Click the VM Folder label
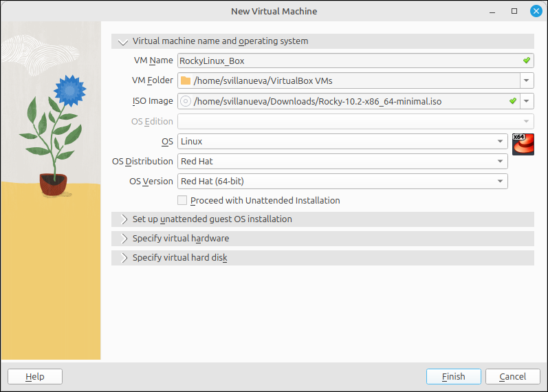Image resolution: width=548 pixels, height=392 pixels. tap(153, 80)
